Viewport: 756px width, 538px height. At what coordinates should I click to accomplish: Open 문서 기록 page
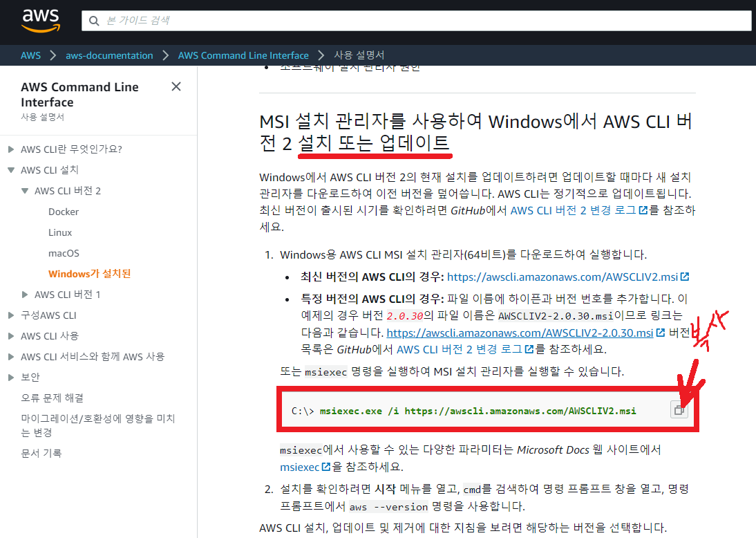click(x=41, y=453)
